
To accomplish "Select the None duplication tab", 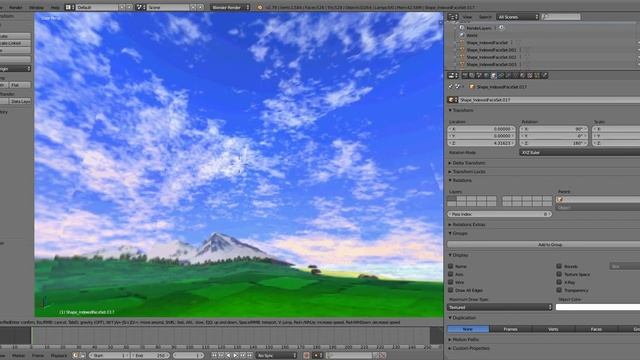I will [468, 329].
